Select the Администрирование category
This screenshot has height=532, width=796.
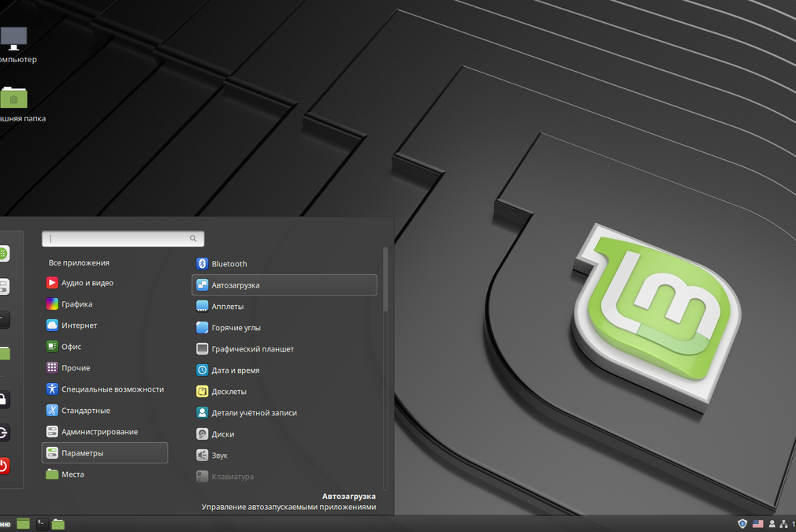(x=105, y=432)
